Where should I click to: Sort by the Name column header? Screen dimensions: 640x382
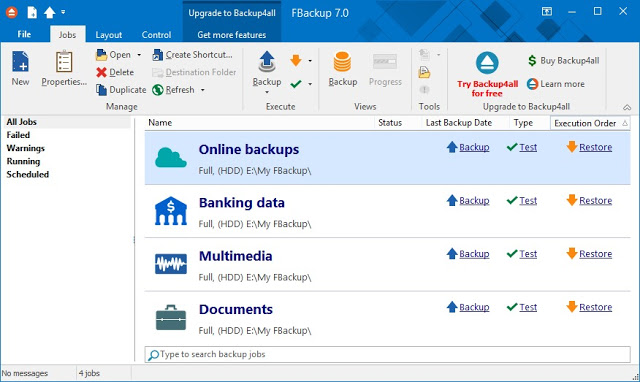click(x=260, y=123)
